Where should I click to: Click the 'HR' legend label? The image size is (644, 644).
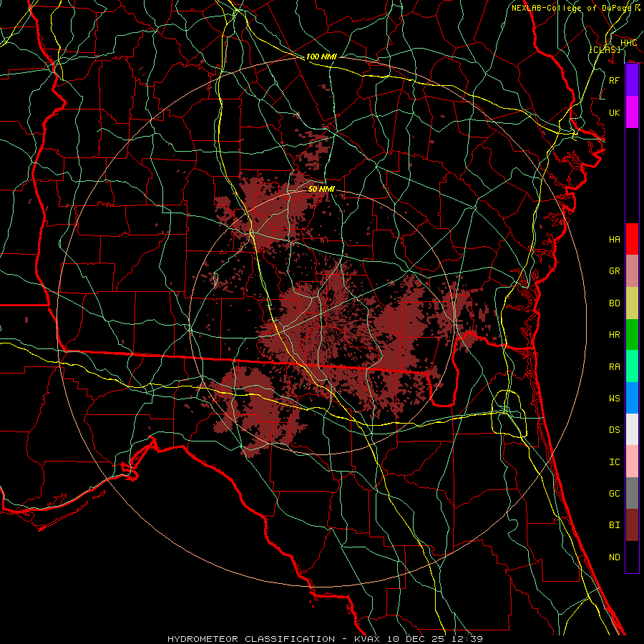[x=615, y=335]
